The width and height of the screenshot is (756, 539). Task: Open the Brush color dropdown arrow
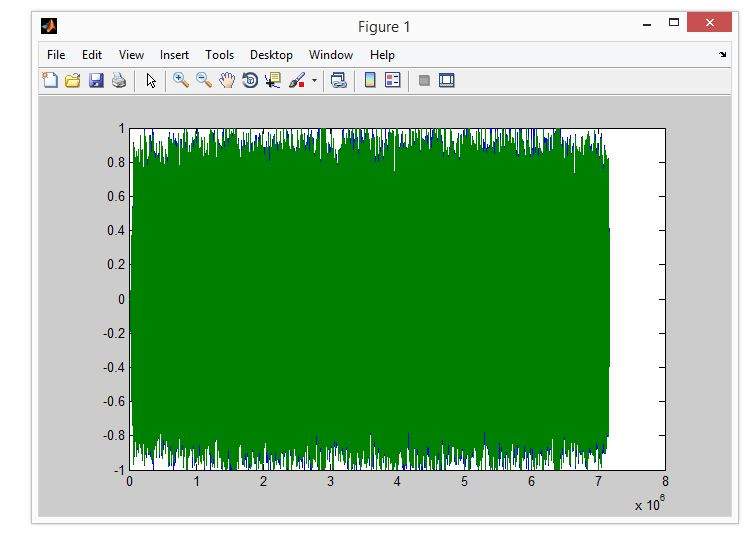pos(314,81)
